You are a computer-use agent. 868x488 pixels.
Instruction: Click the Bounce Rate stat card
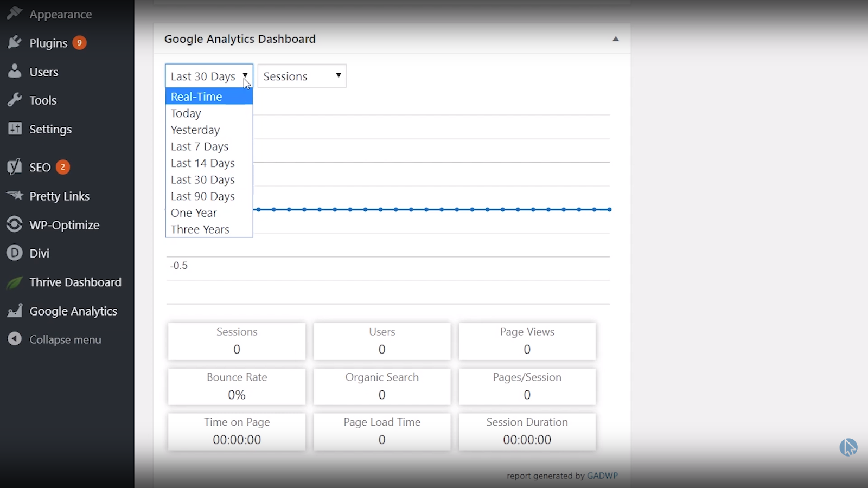237,387
